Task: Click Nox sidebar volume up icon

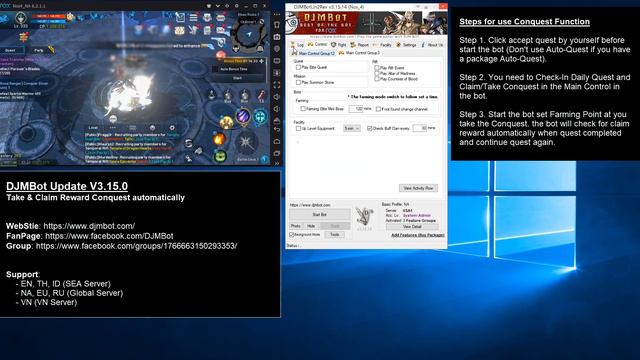Action: pyautogui.click(x=277, y=97)
